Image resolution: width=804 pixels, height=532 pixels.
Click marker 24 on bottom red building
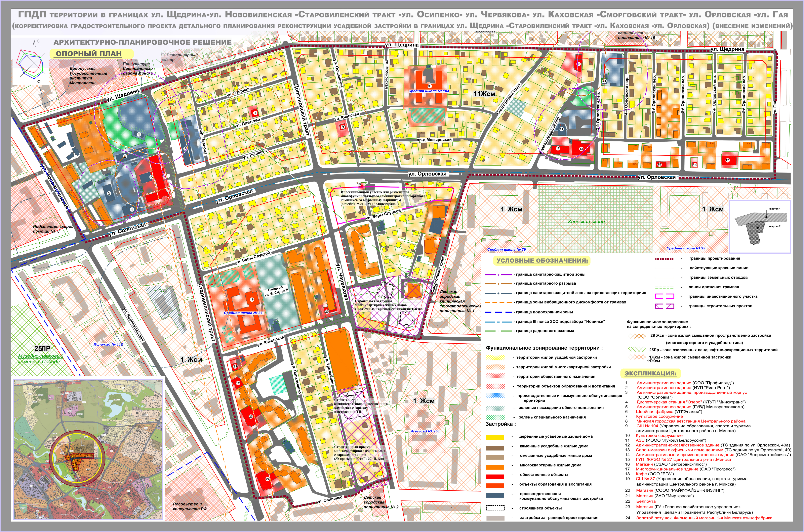(268, 479)
